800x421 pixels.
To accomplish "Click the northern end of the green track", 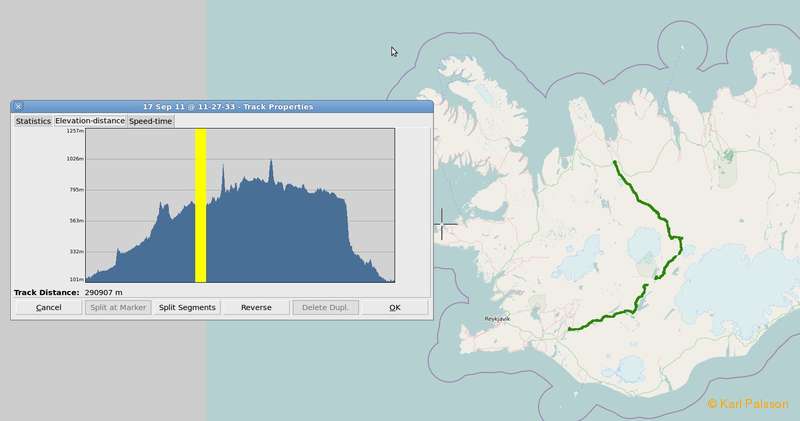I will [x=614, y=162].
